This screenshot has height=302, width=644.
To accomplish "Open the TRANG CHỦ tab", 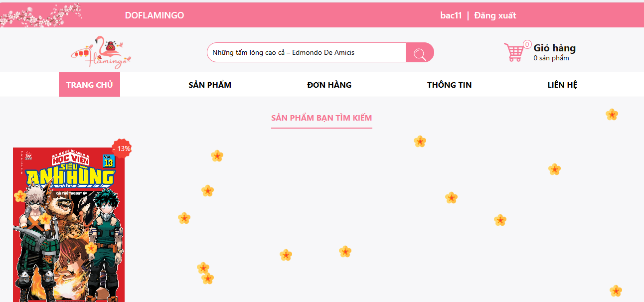I will point(89,85).
